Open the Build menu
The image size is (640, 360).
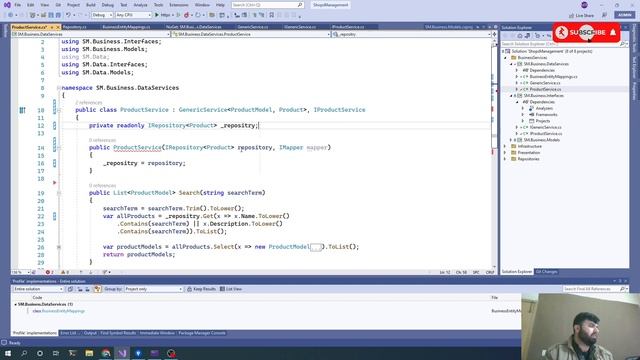click(x=91, y=5)
